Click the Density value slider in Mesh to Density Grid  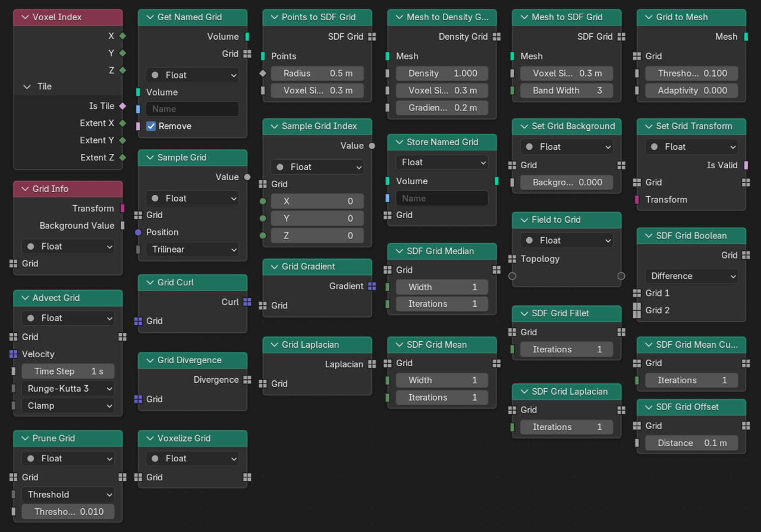[442, 73]
